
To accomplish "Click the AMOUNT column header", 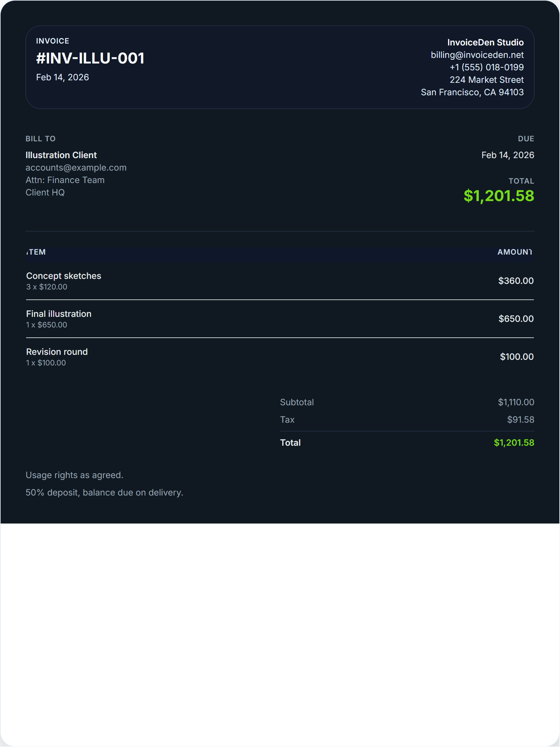I will [x=515, y=252].
